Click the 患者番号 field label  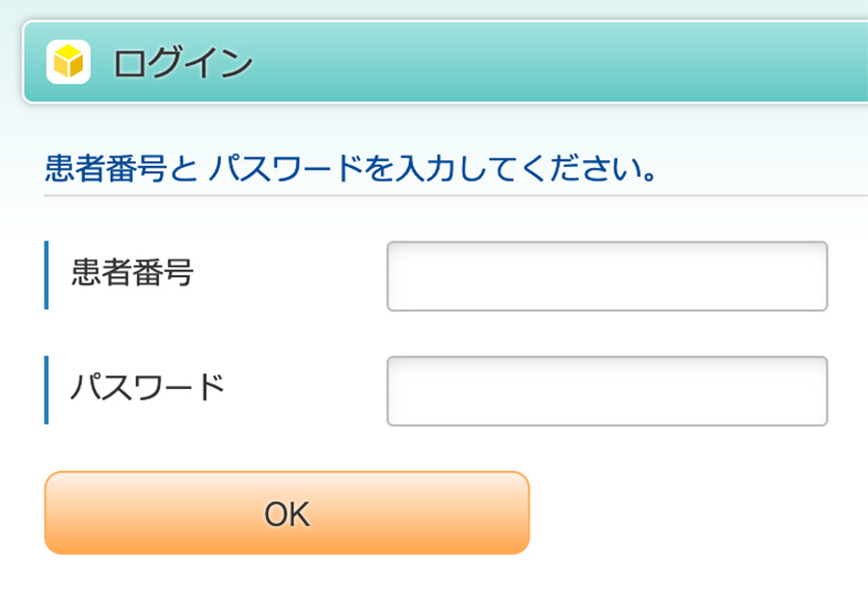[x=132, y=272]
